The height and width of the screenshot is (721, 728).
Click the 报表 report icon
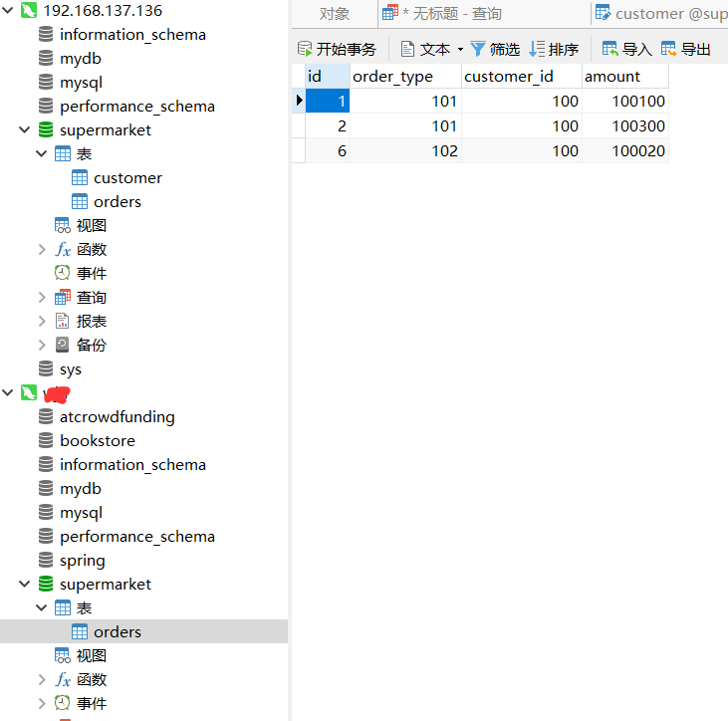(x=63, y=322)
